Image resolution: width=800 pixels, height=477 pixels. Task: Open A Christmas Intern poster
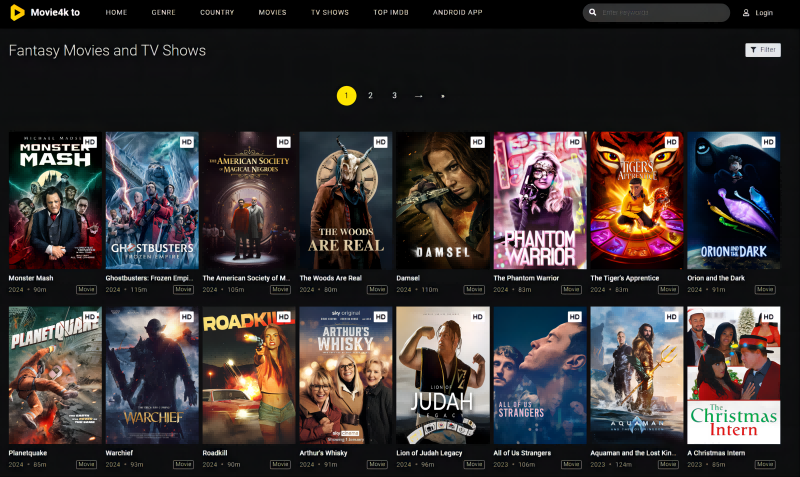(734, 375)
